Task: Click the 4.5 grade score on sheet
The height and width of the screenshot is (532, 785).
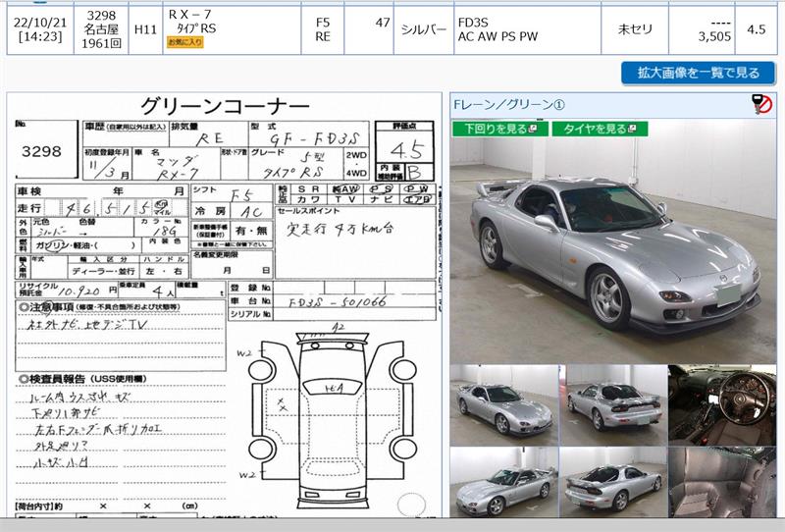Action: click(x=406, y=150)
